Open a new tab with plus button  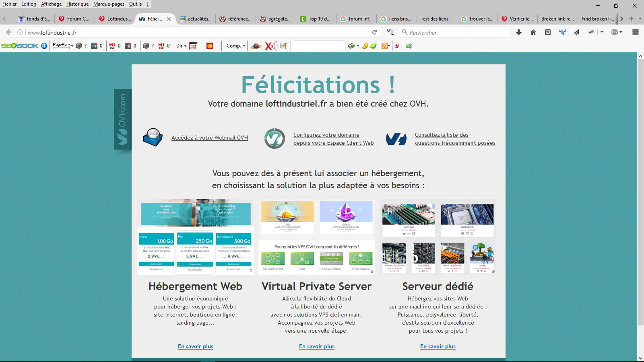pyautogui.click(x=631, y=19)
